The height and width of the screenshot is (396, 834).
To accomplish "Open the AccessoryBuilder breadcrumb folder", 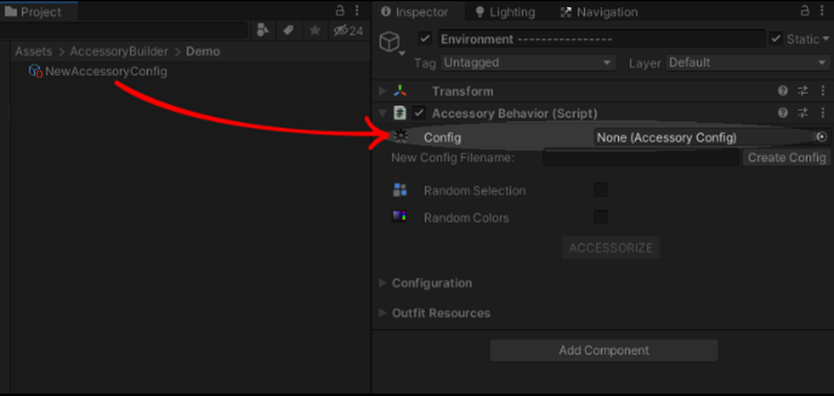I will click(119, 52).
